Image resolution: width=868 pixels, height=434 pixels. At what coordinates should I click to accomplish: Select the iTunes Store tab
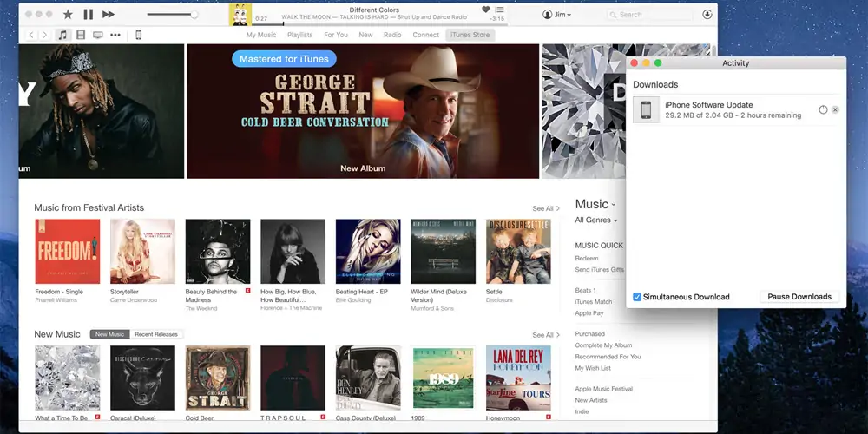click(x=470, y=35)
